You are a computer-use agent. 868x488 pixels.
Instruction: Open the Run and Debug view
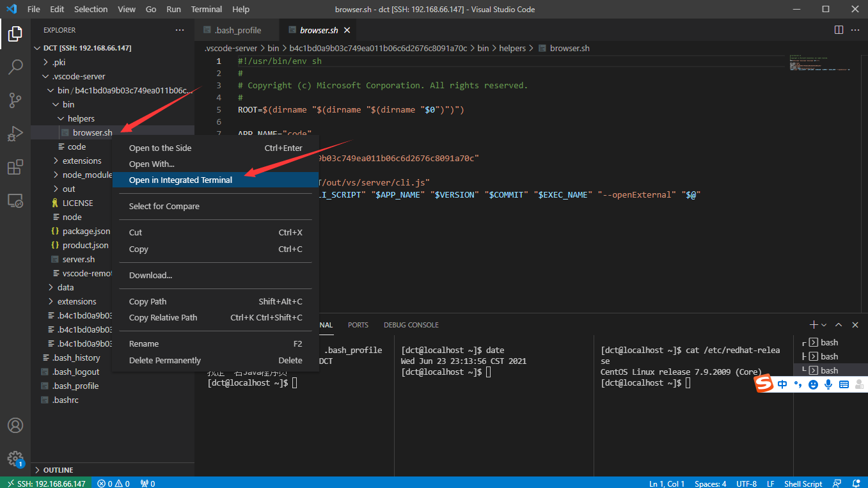[15, 133]
